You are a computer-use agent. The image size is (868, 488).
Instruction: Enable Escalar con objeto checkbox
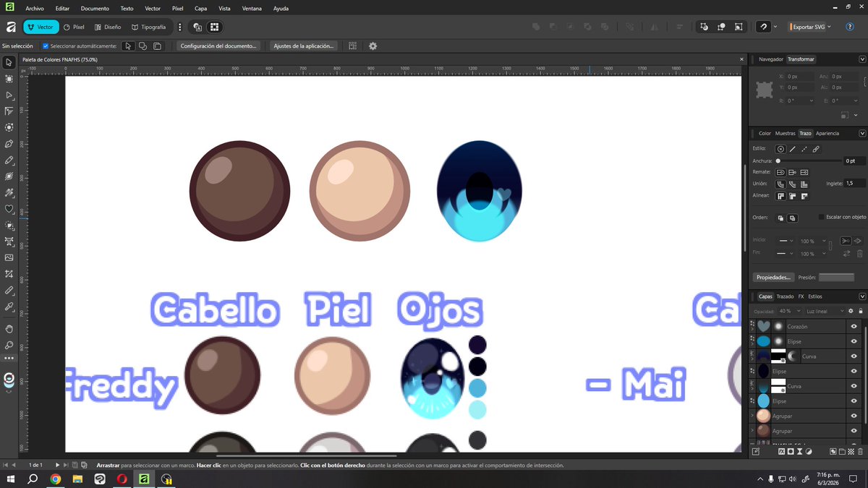[x=822, y=217]
